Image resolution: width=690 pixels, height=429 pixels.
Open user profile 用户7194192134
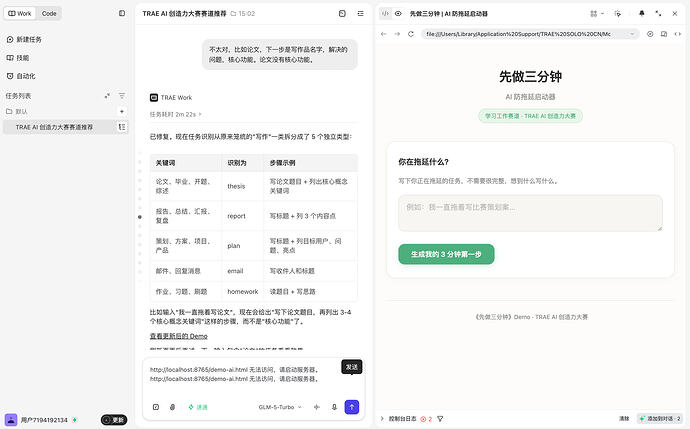pyautogui.click(x=41, y=420)
